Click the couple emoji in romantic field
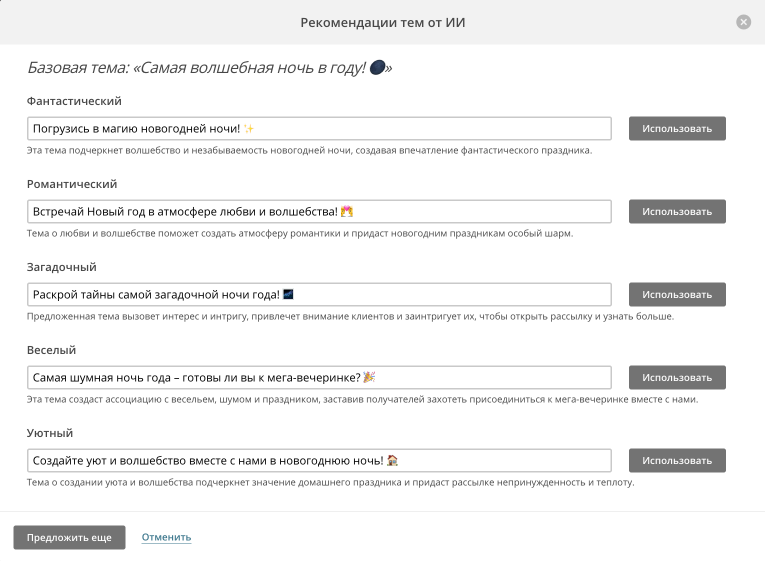Screen dimensions: 765x561 point(347,211)
